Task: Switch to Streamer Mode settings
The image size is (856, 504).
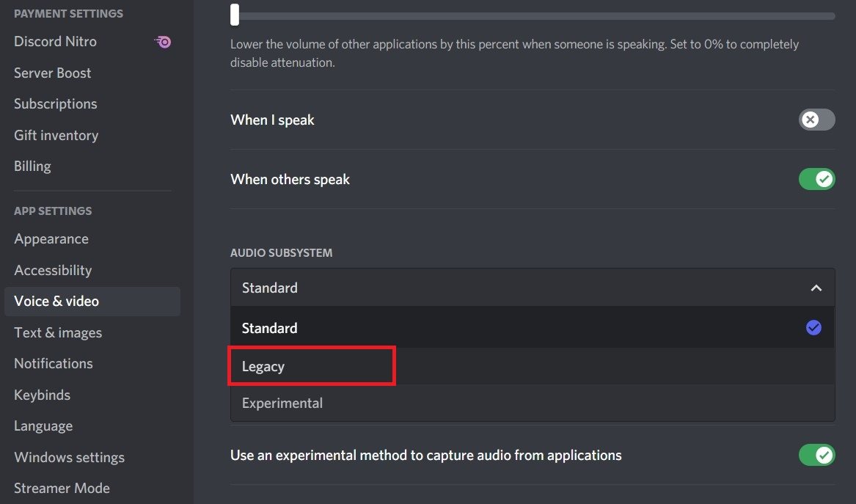Action: [x=62, y=489]
